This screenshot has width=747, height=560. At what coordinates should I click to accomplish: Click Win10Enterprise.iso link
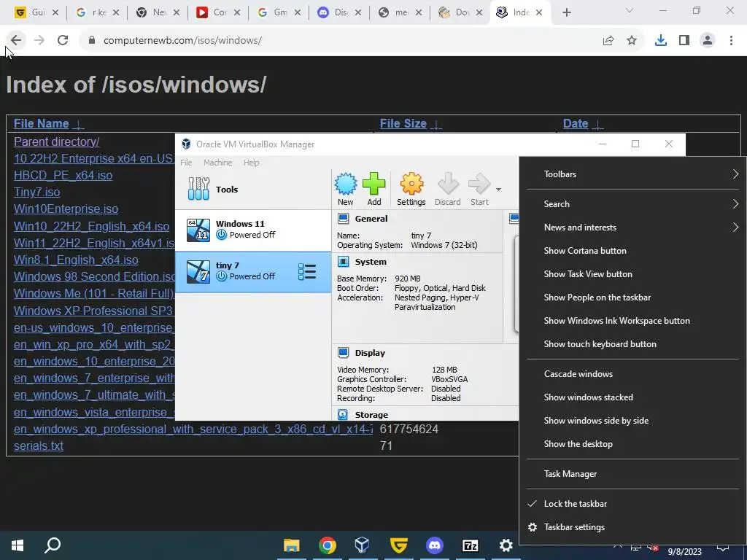click(66, 209)
